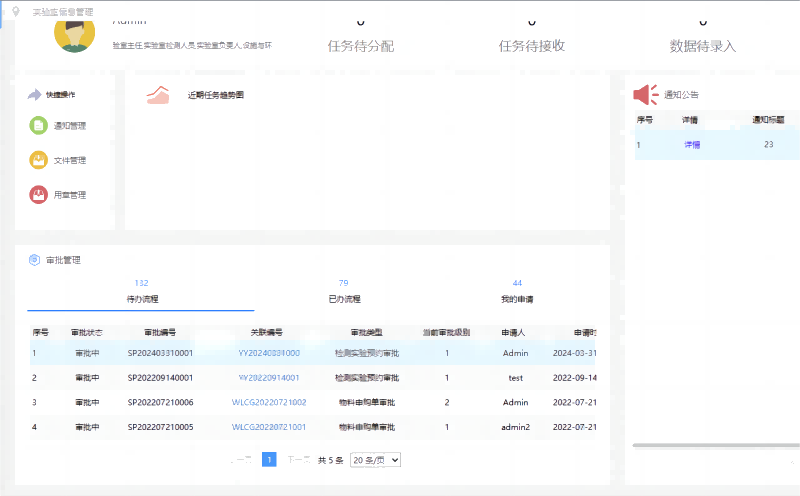Open the 详情 link in notice table
The width and height of the screenshot is (800, 496).
[691, 145]
